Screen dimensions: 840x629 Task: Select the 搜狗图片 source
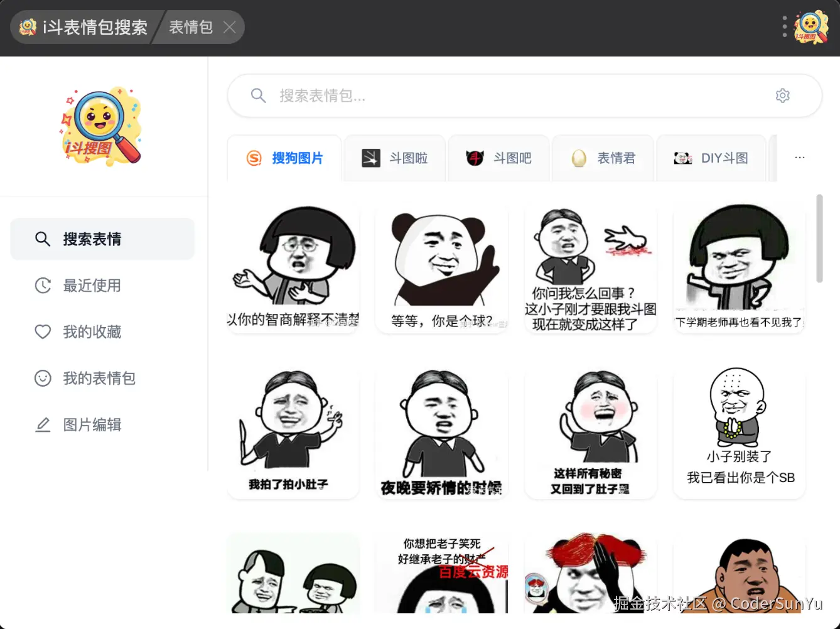[x=284, y=158]
